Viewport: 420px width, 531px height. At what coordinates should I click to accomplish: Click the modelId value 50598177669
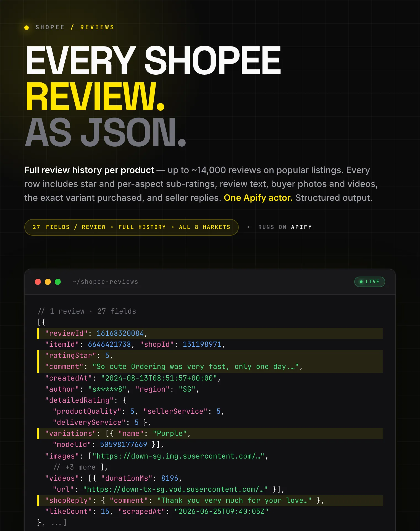(x=124, y=444)
